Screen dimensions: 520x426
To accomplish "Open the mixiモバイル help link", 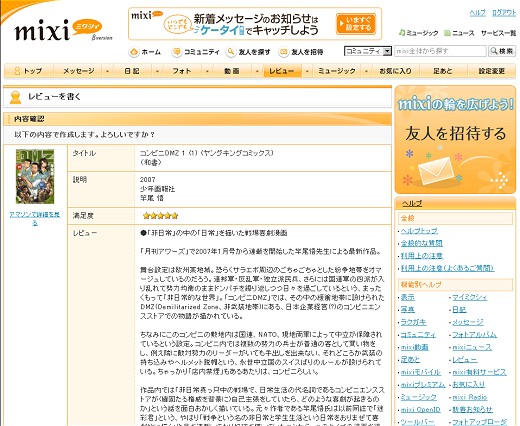I will click(x=421, y=372).
